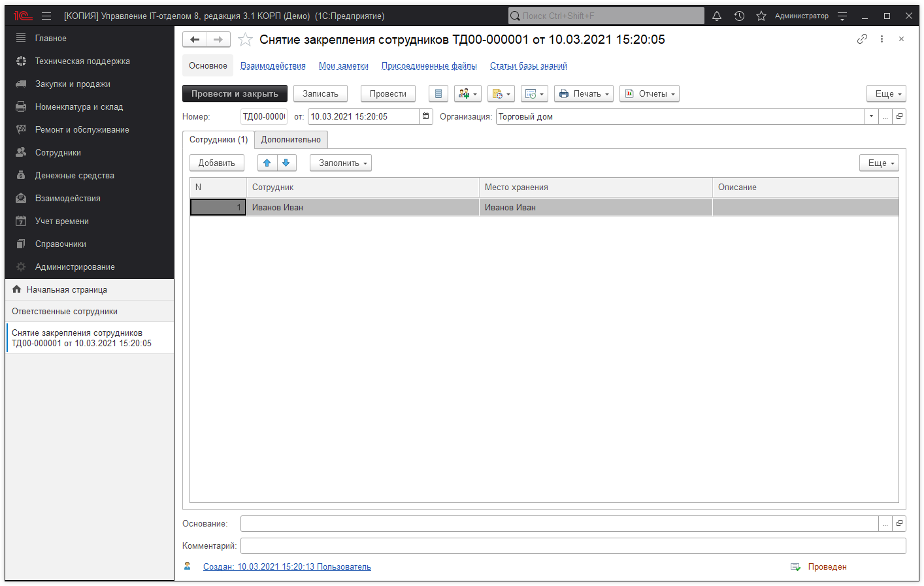924x586 pixels.
Task: Open the Организация field in new window
Action: 900,116
